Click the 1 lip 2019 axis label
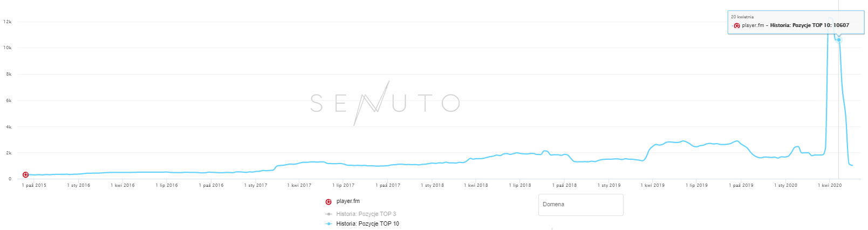 (x=696, y=185)
